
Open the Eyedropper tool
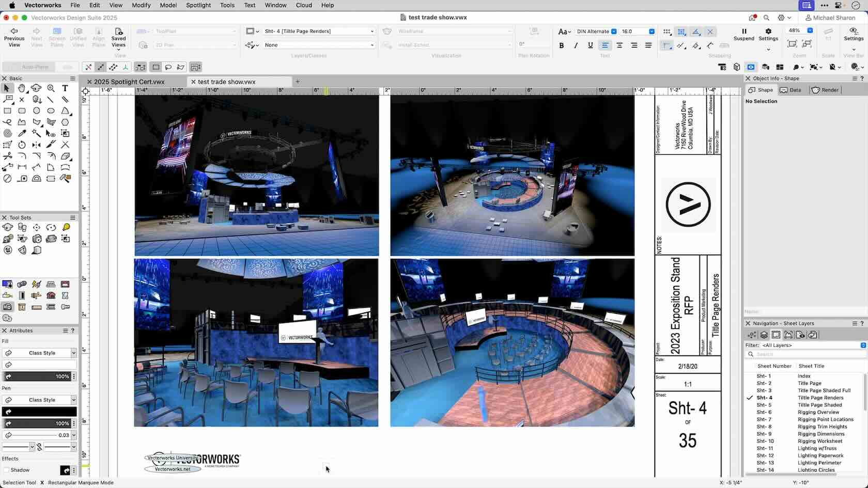(22, 133)
